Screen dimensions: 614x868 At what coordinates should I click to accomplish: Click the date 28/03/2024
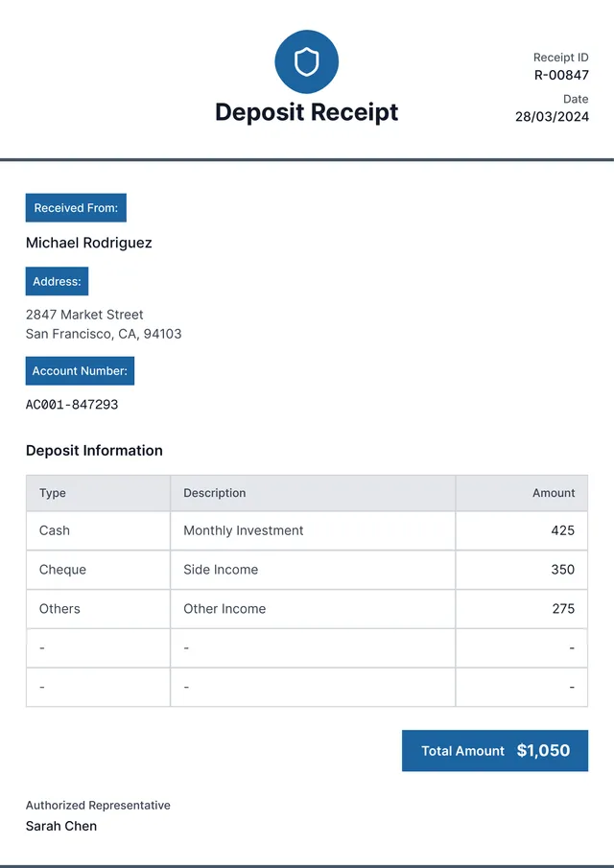[552, 117]
